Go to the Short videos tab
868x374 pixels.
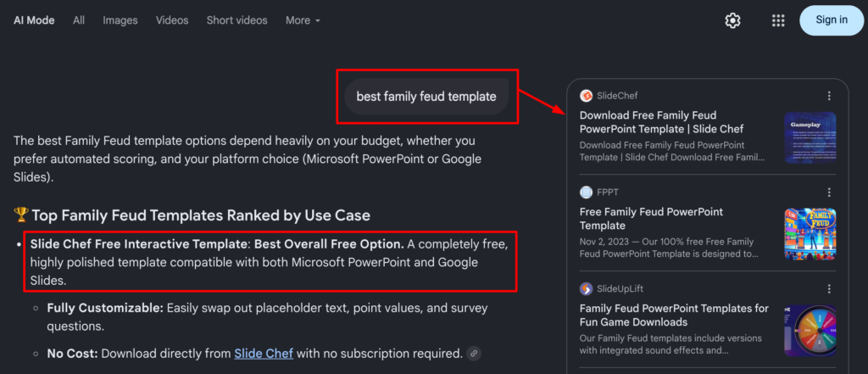click(237, 20)
